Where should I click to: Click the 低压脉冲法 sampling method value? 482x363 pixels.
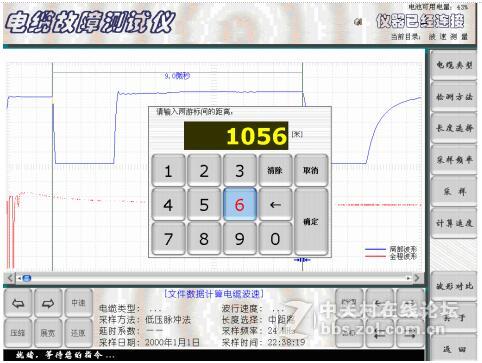(x=168, y=320)
